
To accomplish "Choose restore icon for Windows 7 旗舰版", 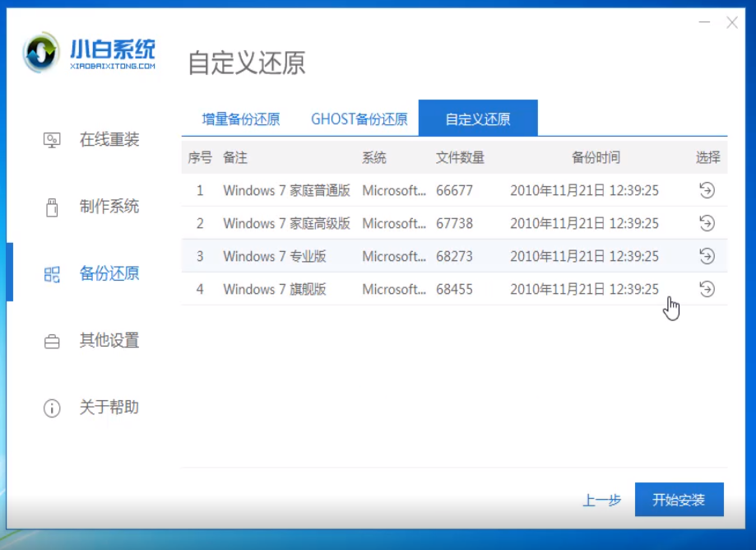I will pos(707,289).
